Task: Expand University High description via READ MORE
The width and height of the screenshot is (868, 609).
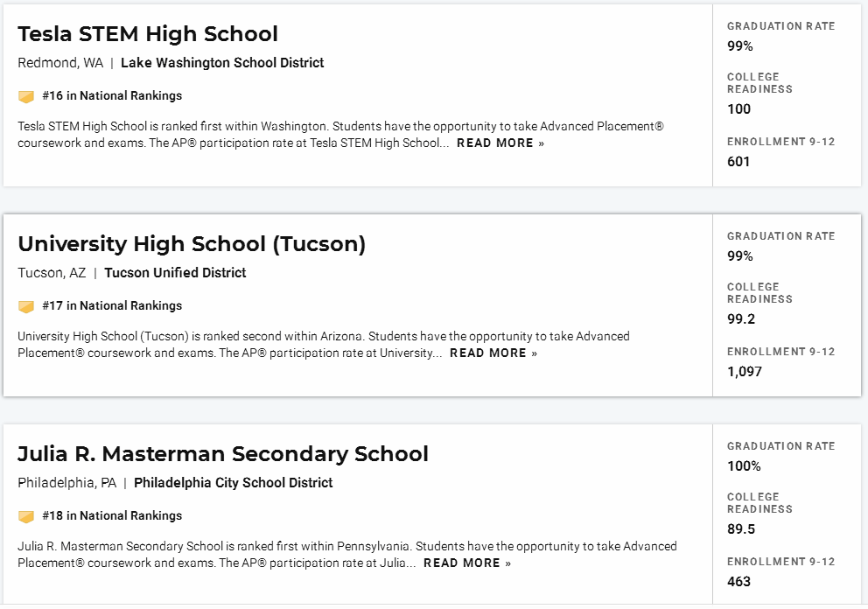Action: tap(493, 353)
